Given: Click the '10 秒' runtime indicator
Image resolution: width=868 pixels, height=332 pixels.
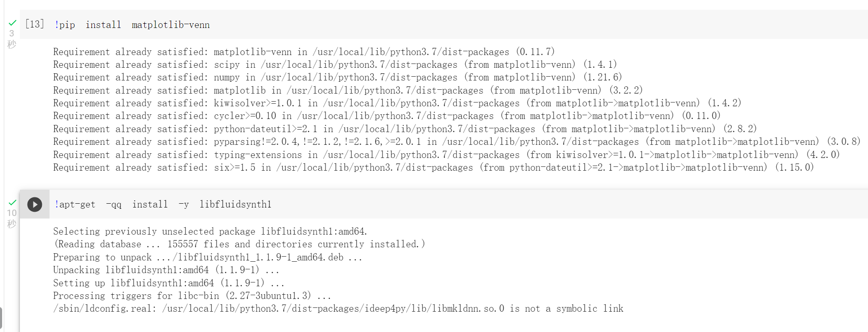Looking at the screenshot, I should [11, 218].
